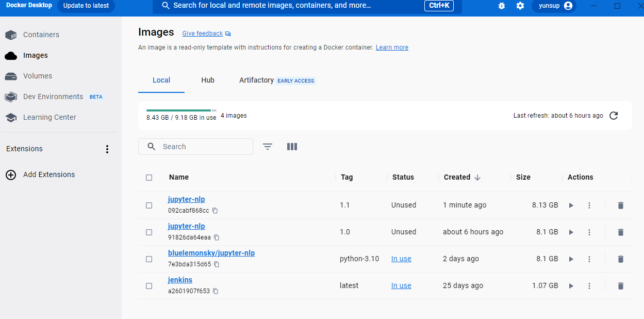
Task: Sort by the Name column header
Action: tap(179, 177)
